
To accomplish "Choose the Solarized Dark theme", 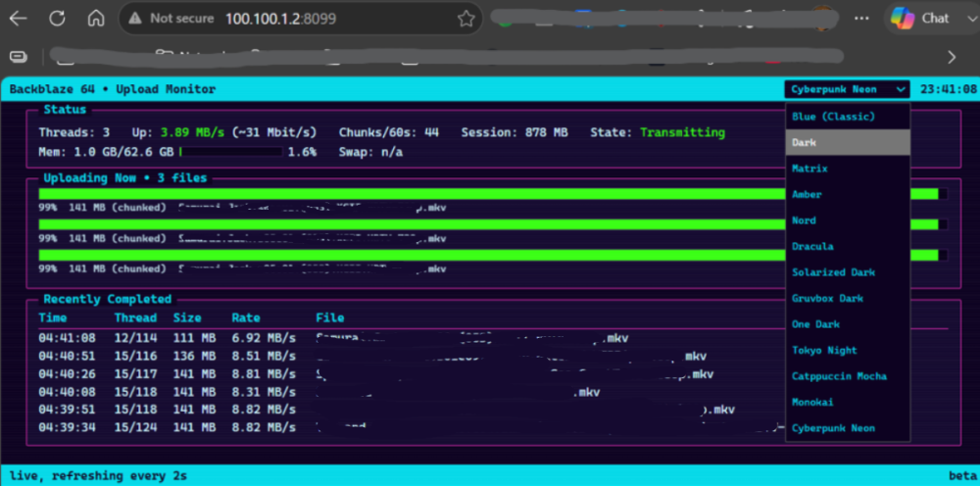I will 848,272.
